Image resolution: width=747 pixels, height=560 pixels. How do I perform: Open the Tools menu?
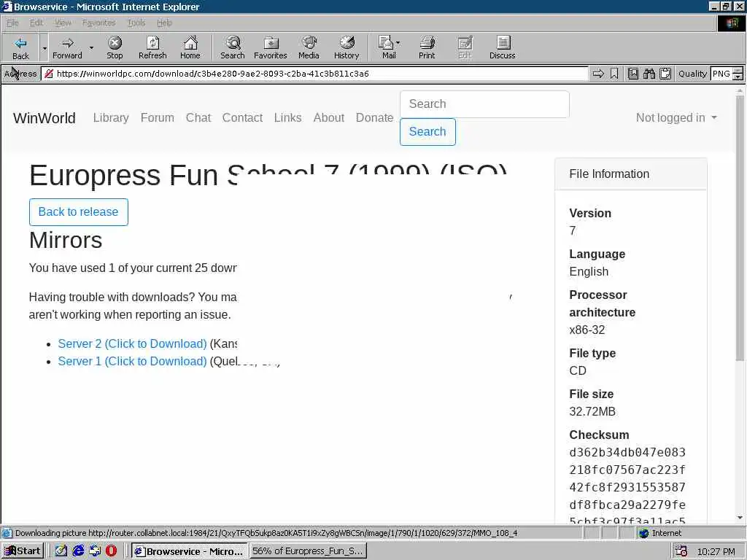pos(136,23)
